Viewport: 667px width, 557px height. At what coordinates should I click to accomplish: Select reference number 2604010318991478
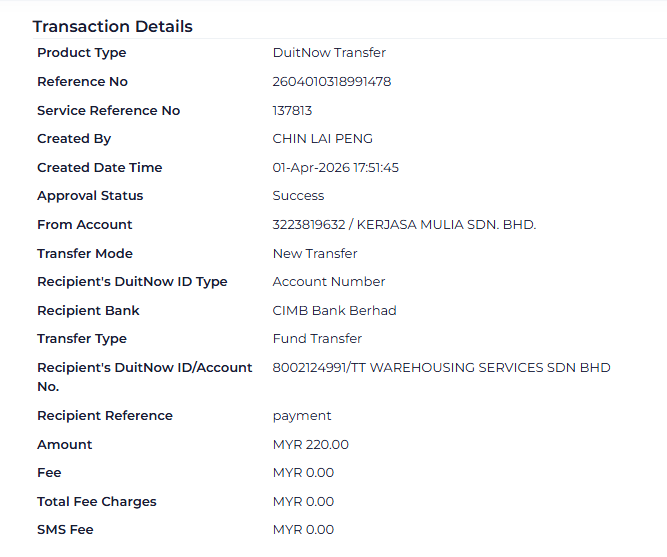click(x=332, y=82)
